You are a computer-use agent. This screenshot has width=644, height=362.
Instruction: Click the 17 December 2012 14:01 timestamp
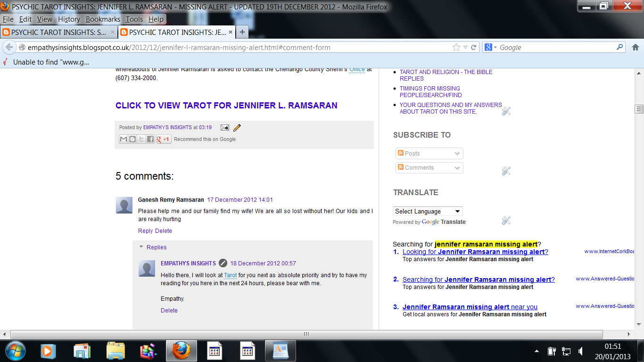[x=240, y=200]
